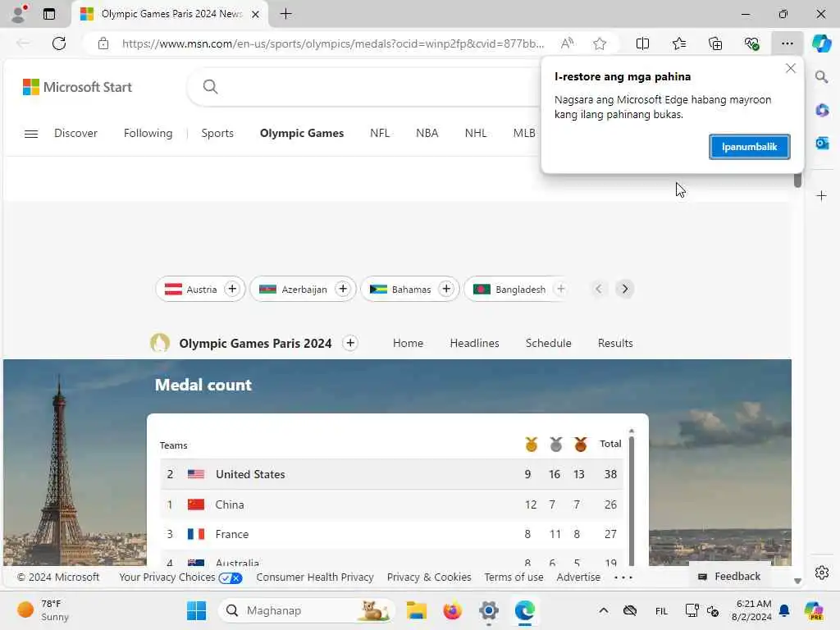Follow Olympic Games Paris 2024 topic
The image size is (840, 630).
point(349,343)
